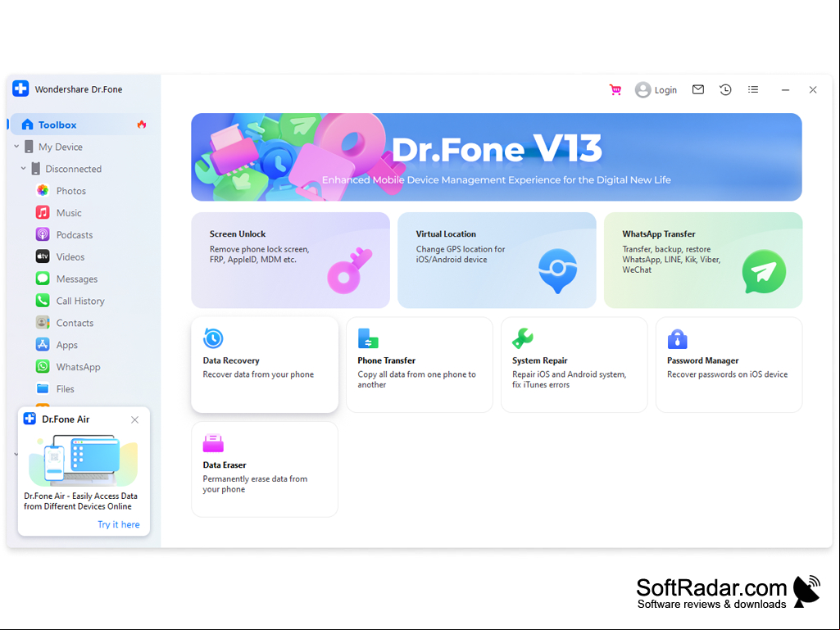The image size is (840, 630).
Task: Click the Call History phone icon
Action: tap(43, 301)
